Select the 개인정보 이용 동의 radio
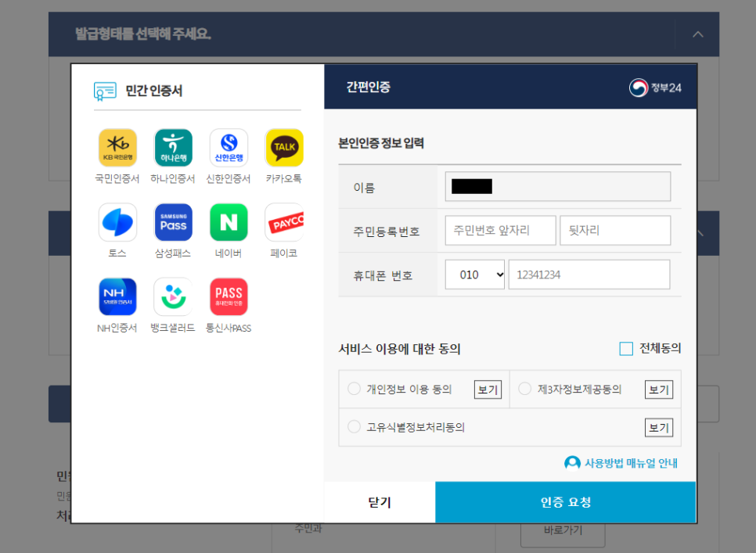 click(x=354, y=389)
